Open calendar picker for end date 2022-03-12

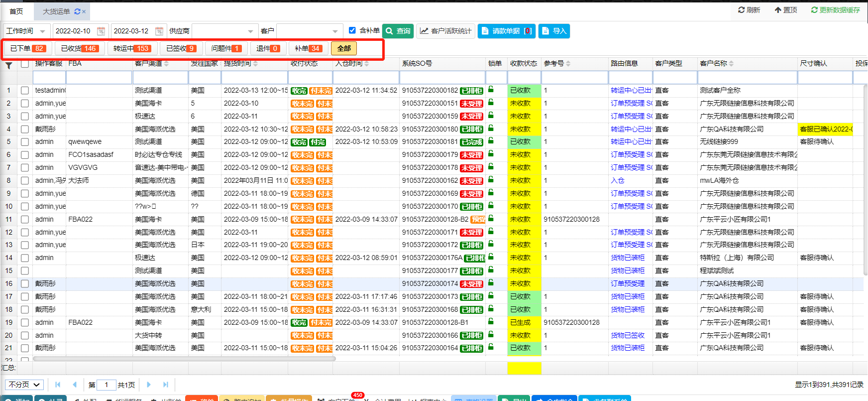pyautogui.click(x=159, y=31)
